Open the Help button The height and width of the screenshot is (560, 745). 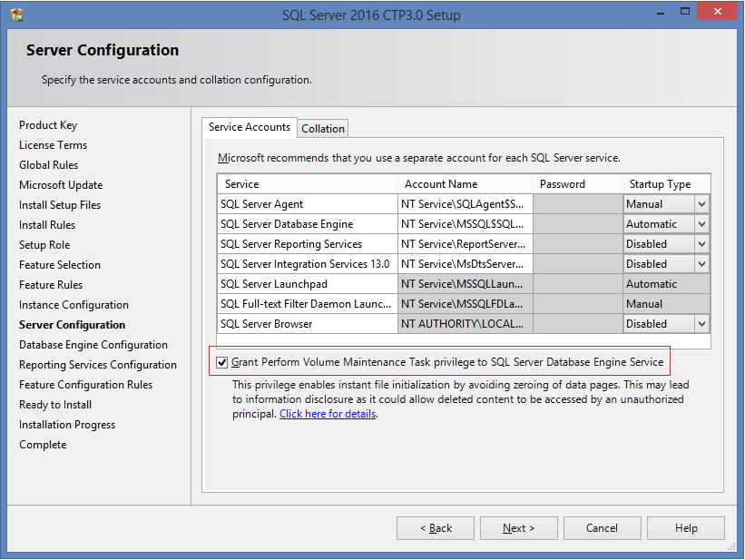[x=686, y=528]
